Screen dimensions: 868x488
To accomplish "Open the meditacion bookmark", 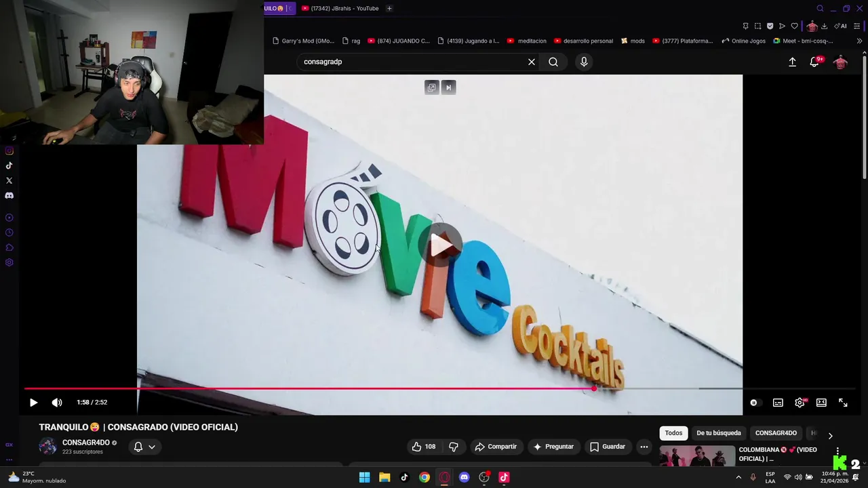I will pos(526,41).
